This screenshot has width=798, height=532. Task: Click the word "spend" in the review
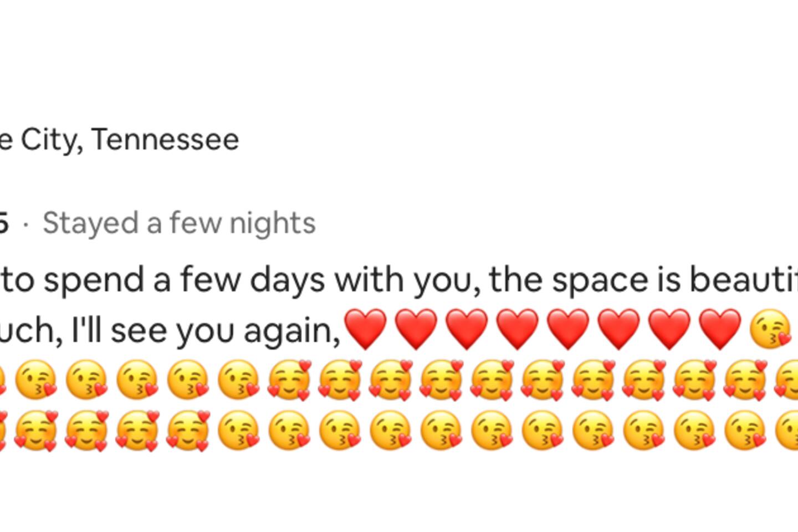[x=94, y=280]
